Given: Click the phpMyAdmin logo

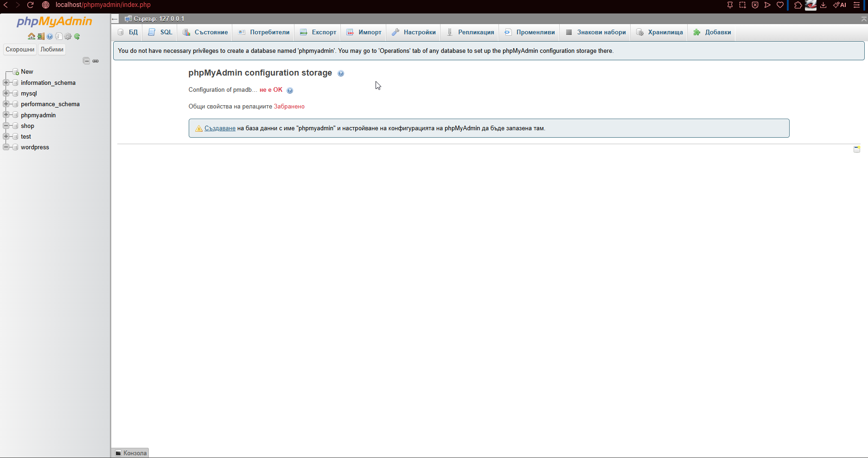Looking at the screenshot, I should [x=54, y=21].
